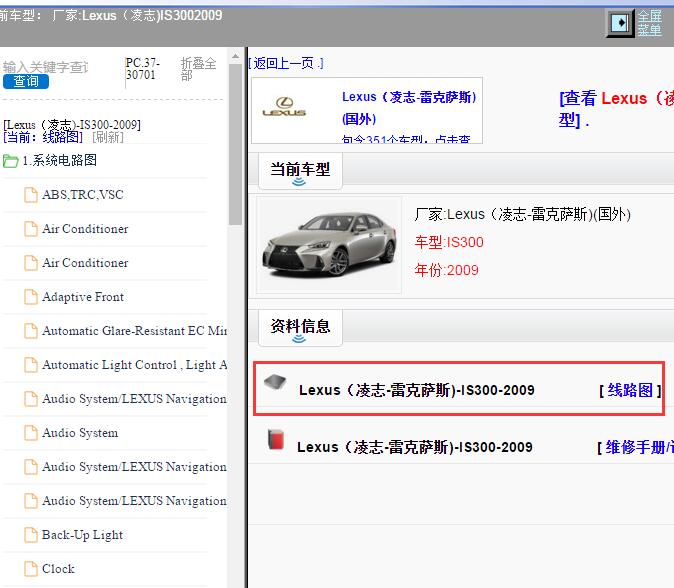
Task: Open the Clock diagram
Action: [x=58, y=569]
